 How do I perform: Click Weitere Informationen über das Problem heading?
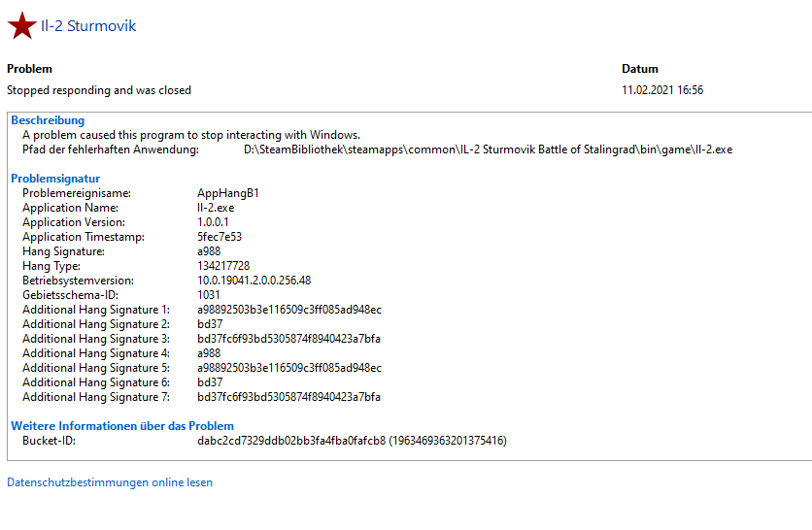click(x=122, y=426)
